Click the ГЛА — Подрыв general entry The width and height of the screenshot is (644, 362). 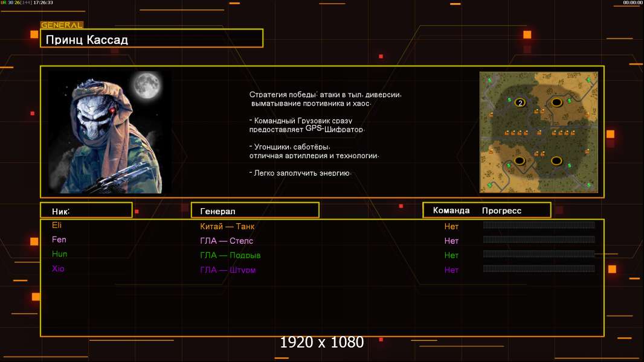pos(230,255)
